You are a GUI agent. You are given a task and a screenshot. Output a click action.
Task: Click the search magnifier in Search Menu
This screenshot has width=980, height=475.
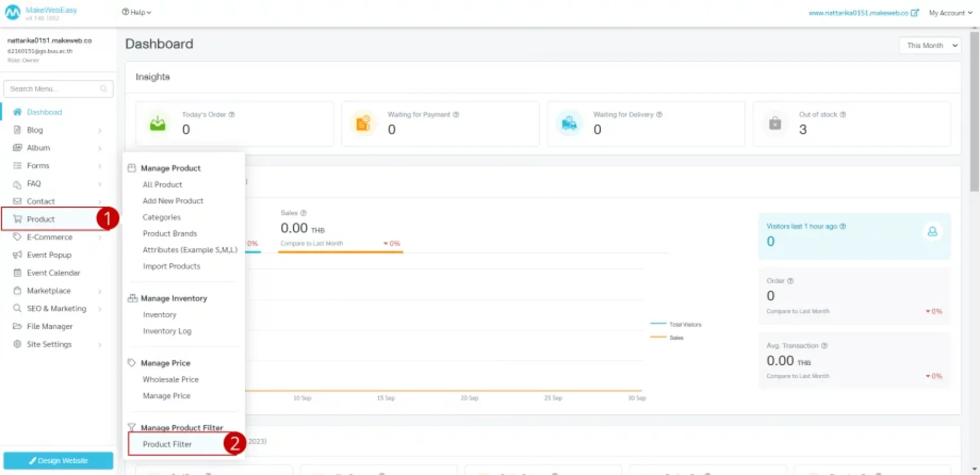click(104, 89)
